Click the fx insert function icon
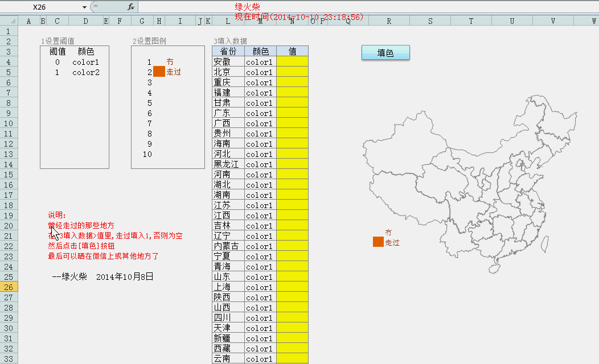 point(130,7)
